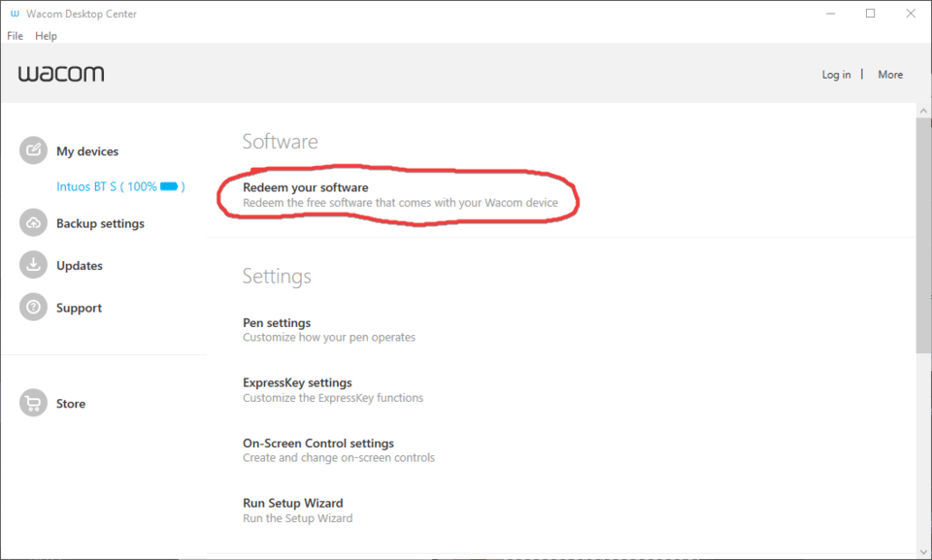The width and height of the screenshot is (932, 560).
Task: Open the File menu
Action: 15,36
